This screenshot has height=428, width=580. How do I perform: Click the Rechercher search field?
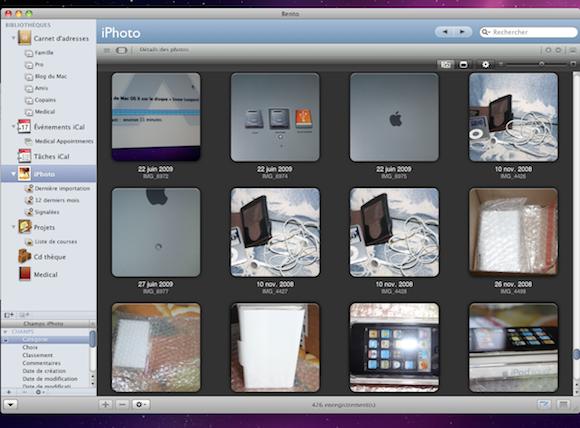[x=529, y=33]
